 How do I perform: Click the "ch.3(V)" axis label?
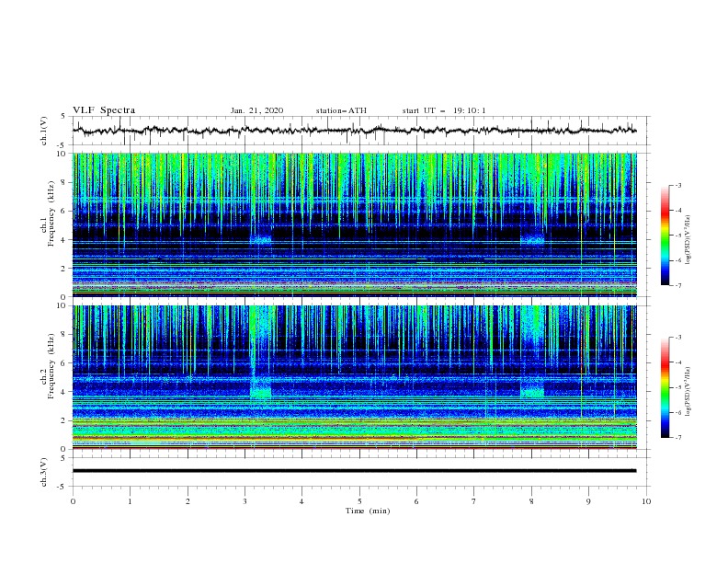tap(44, 472)
